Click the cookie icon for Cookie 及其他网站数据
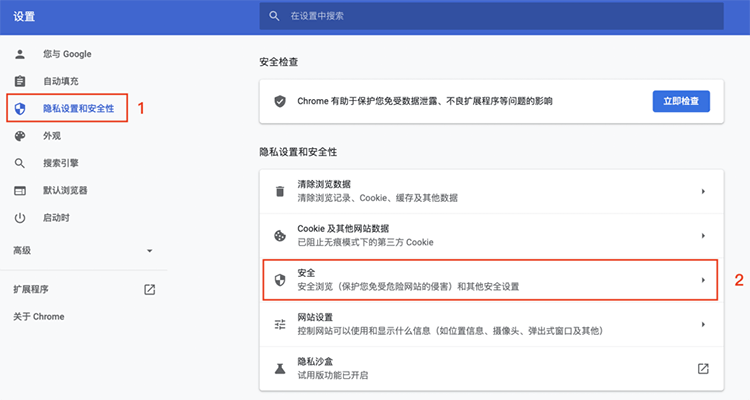This screenshot has width=750, height=400. coord(280,235)
